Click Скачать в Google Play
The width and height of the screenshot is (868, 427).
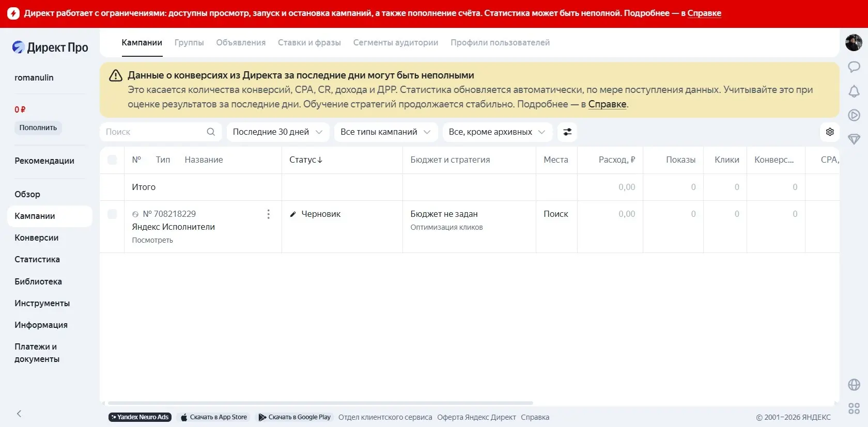tap(295, 417)
